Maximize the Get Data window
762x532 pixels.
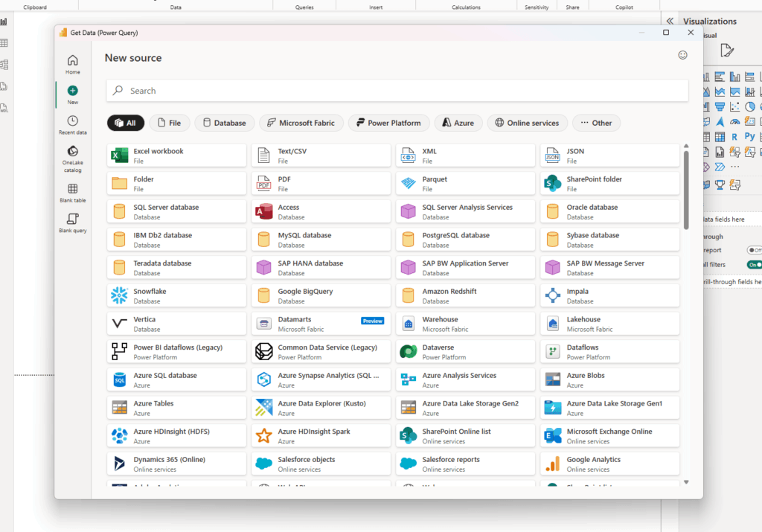(666, 33)
